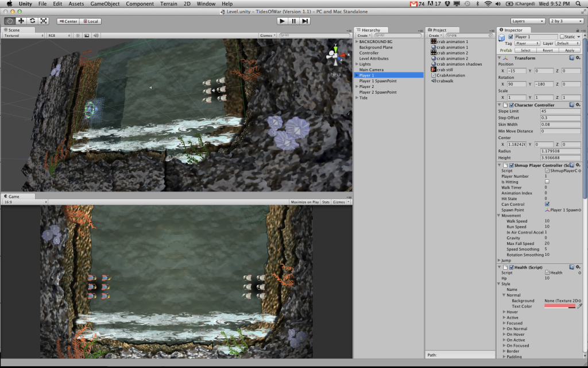
Task: Select the Rotate tool
Action: [32, 21]
